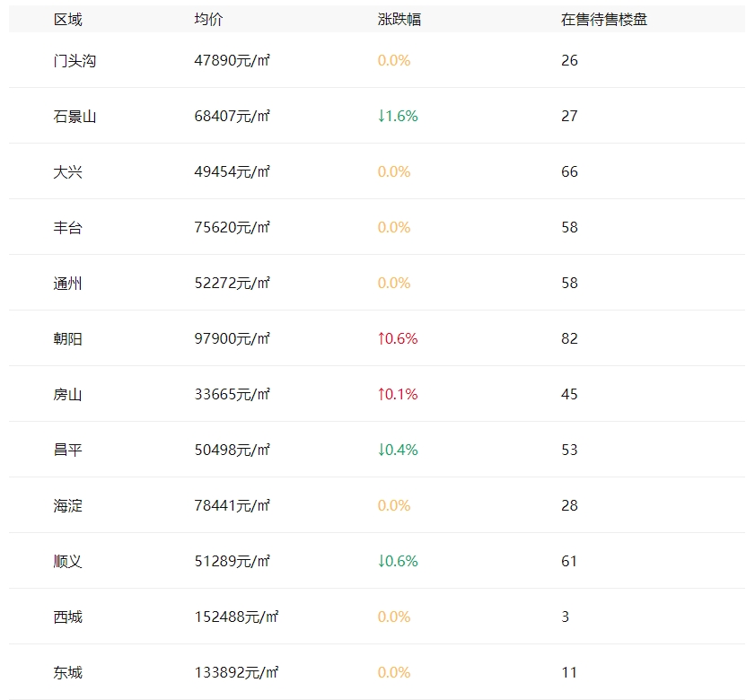Click the green down arrow beside 顺义's 0.6%

pos(383,561)
